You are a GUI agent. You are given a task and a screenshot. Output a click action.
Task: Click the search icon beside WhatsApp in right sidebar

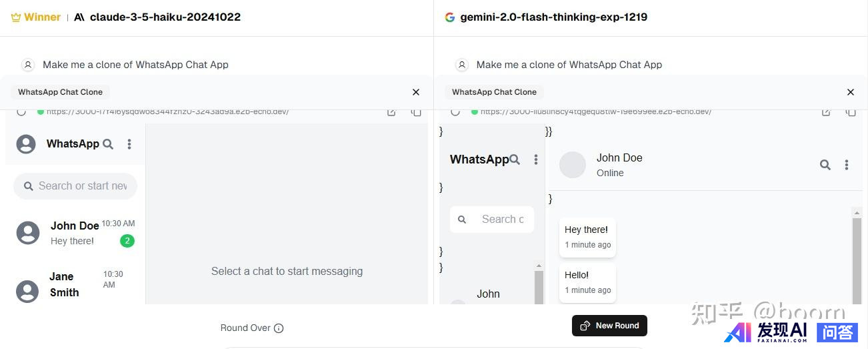click(x=515, y=159)
